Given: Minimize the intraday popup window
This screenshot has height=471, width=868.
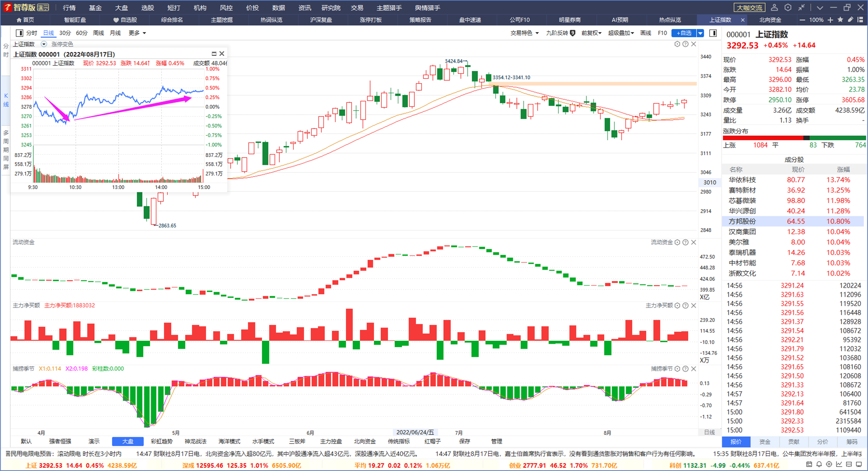Looking at the screenshot, I should (x=214, y=53).
